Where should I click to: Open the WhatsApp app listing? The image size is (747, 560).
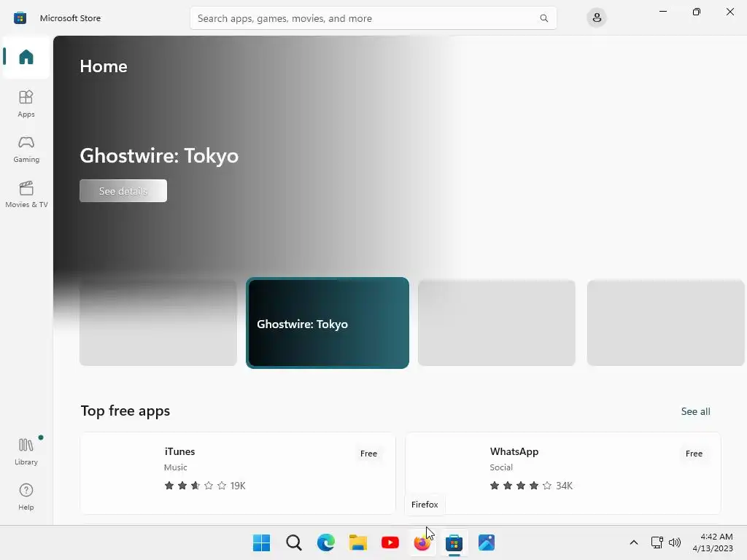pyautogui.click(x=562, y=473)
